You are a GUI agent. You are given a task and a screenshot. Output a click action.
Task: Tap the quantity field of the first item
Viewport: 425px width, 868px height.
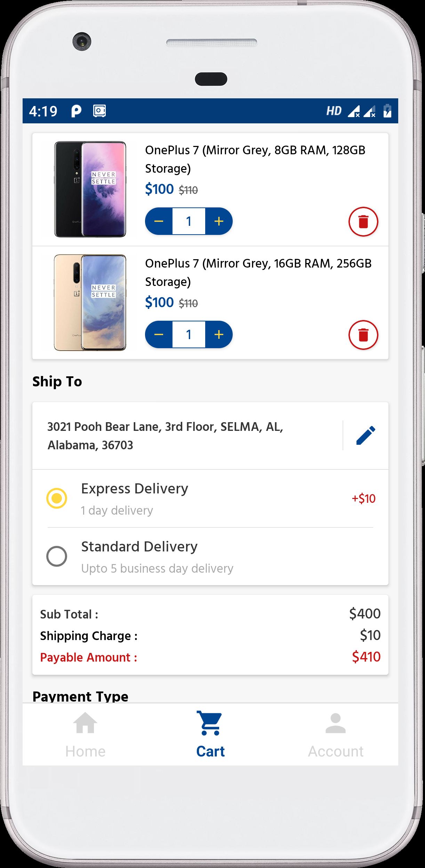[189, 221]
